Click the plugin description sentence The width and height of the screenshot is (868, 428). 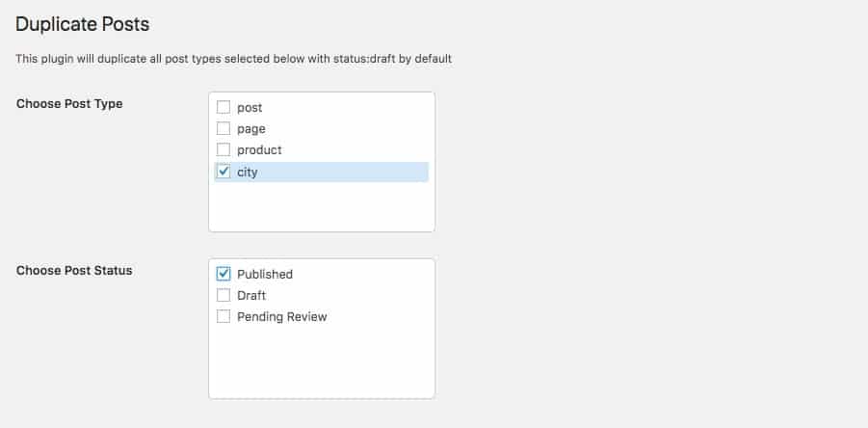click(x=234, y=59)
